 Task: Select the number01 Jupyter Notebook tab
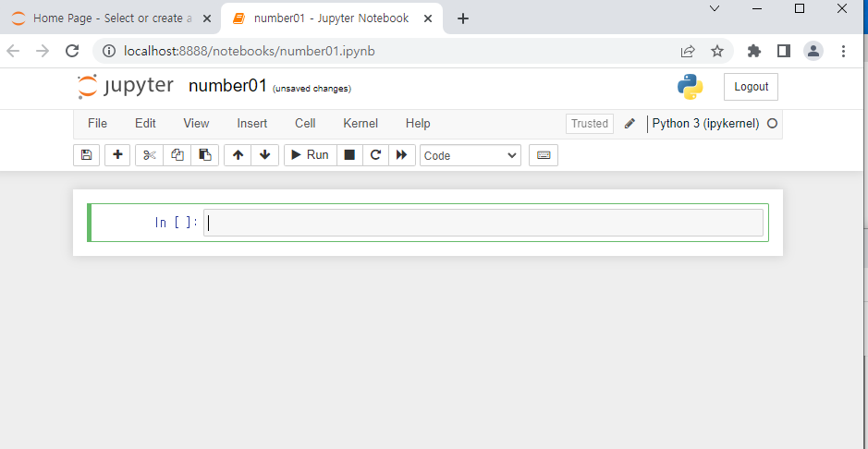[331, 18]
